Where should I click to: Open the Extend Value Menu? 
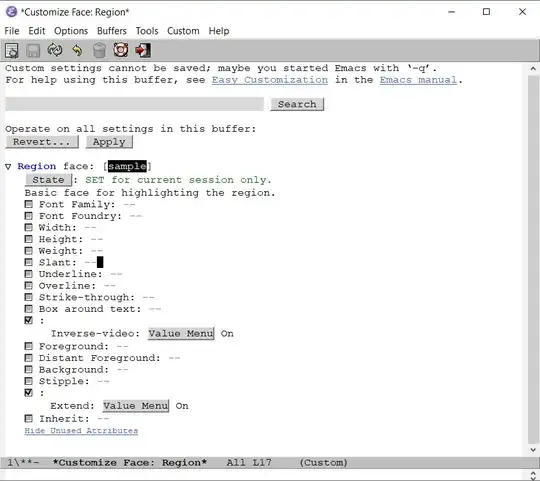(136, 406)
